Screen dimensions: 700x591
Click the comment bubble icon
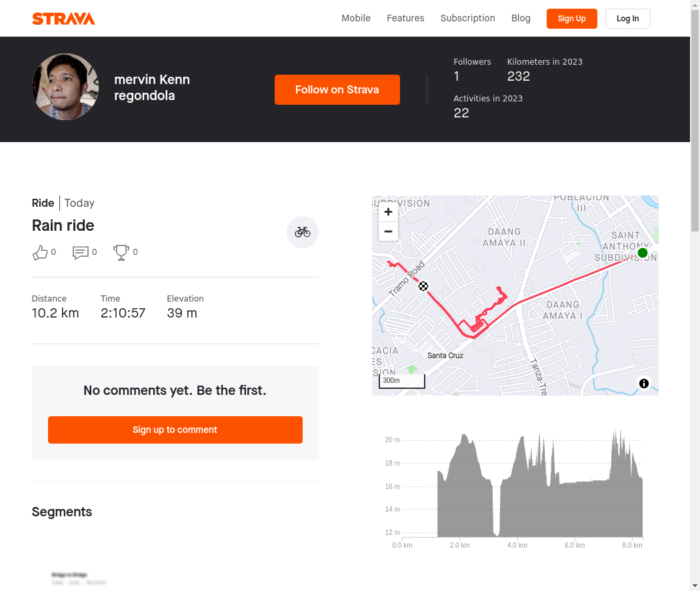[81, 252]
